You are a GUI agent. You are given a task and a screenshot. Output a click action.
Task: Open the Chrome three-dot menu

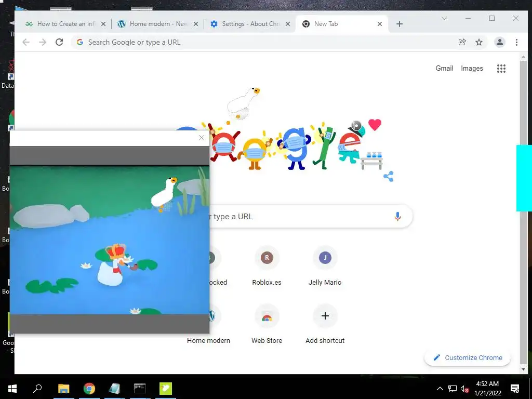516,42
